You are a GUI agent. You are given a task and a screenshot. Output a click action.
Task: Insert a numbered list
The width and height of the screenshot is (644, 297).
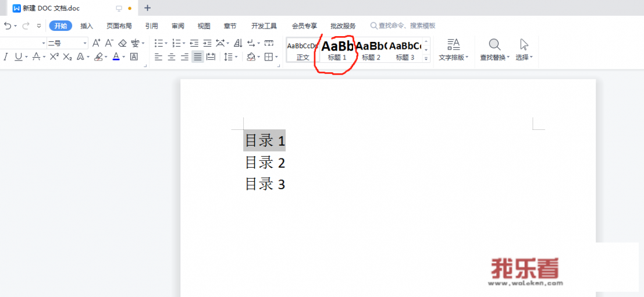(177, 43)
